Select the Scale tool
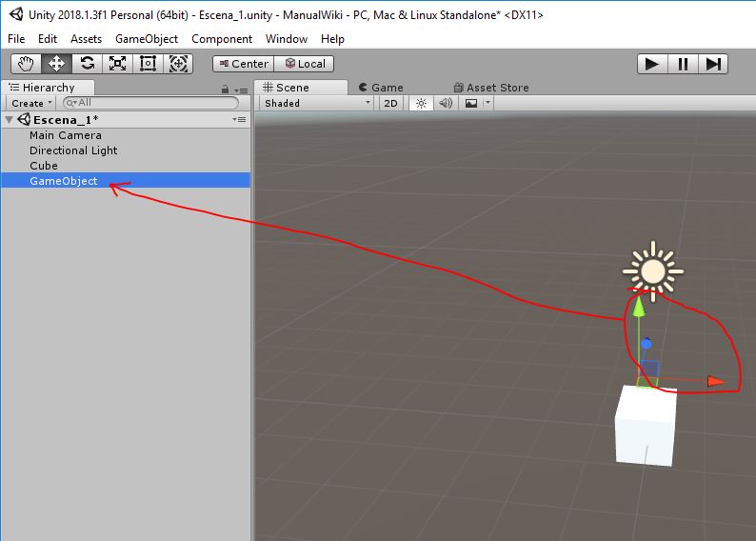This screenshot has width=756, height=541. (117, 64)
